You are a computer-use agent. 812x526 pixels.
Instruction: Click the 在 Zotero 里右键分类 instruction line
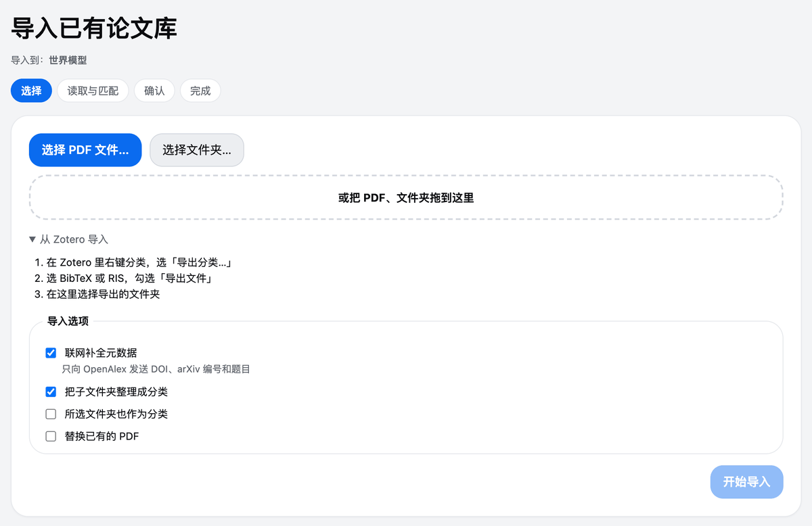[140, 262]
